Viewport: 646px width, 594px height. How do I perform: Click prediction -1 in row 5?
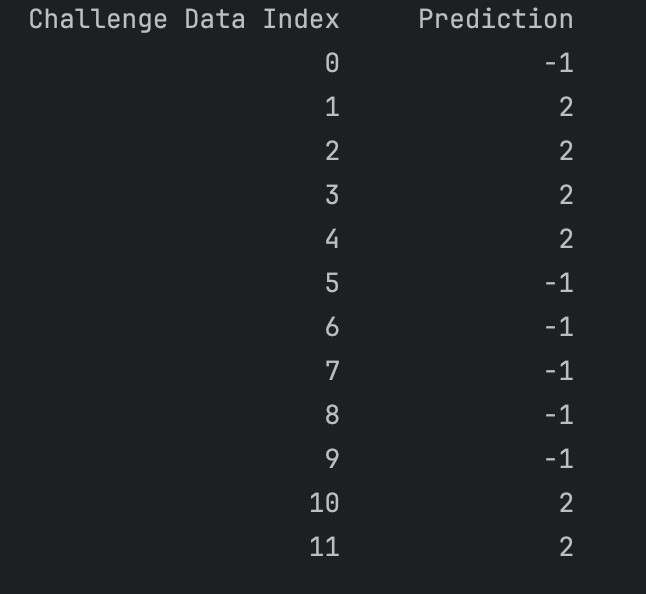tap(558, 283)
